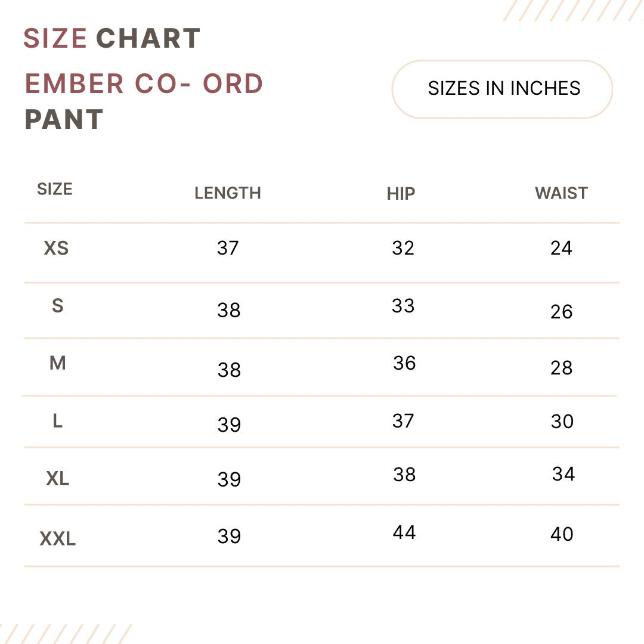Click the SIZES IN INCHES pill button
Image resolution: width=644 pixels, height=644 pixels.
click(502, 89)
